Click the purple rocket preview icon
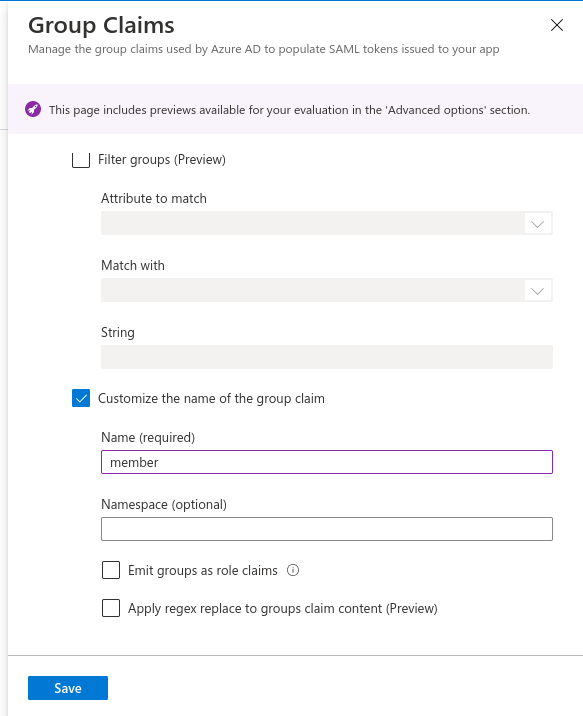 pos(33,109)
